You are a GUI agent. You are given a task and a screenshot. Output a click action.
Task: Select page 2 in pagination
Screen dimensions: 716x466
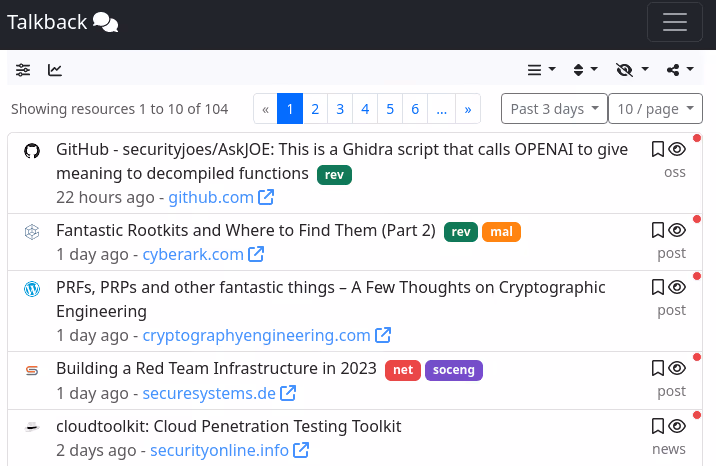[x=315, y=109]
